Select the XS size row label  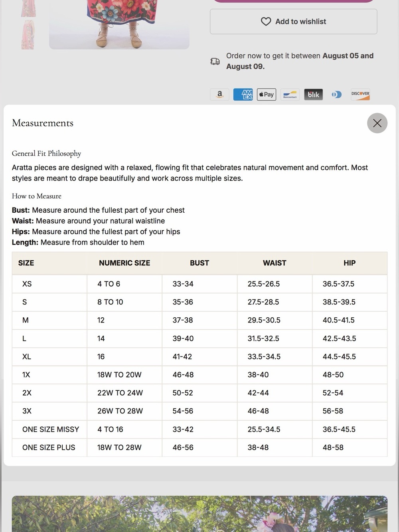click(27, 284)
